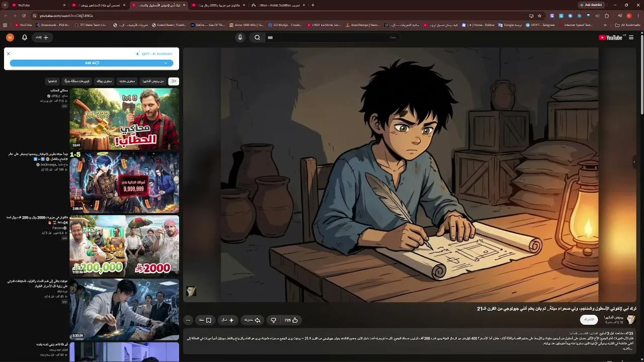Click the channel watermark icon on video
The height and width of the screenshot is (362, 644).
pyautogui.click(x=191, y=291)
